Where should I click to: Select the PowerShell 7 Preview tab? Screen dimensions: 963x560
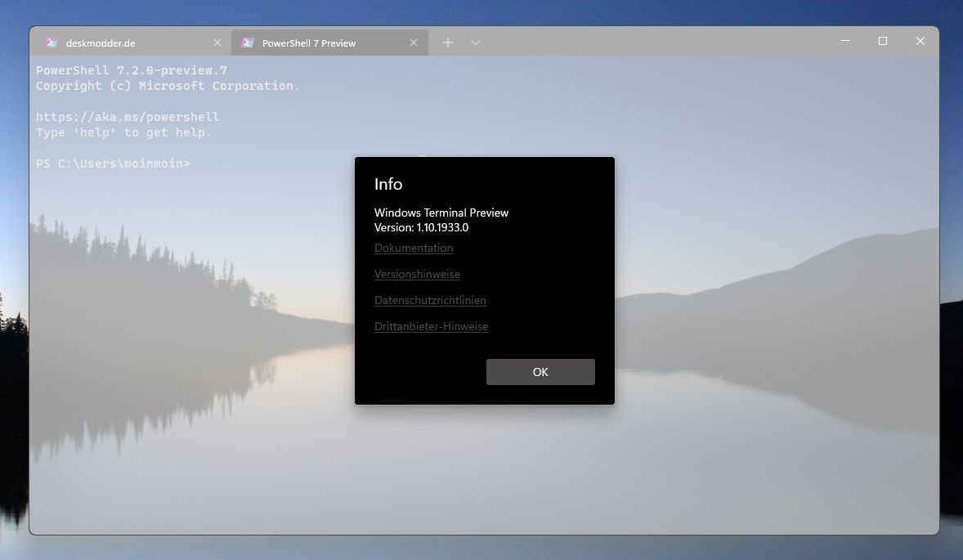pos(329,43)
